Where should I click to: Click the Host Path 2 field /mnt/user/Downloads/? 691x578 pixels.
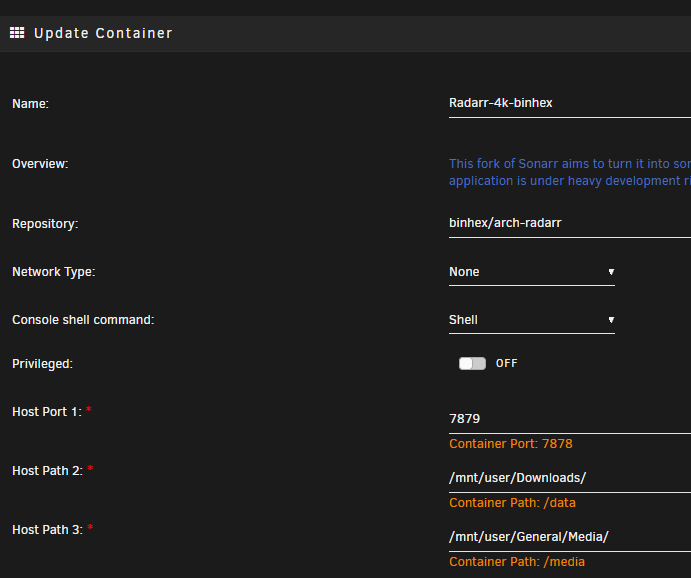[x=570, y=478]
